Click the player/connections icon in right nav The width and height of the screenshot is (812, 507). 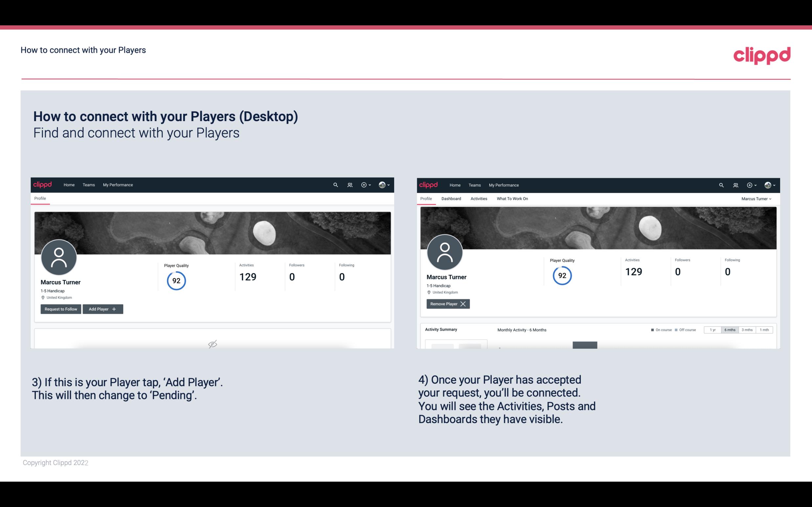point(349,185)
